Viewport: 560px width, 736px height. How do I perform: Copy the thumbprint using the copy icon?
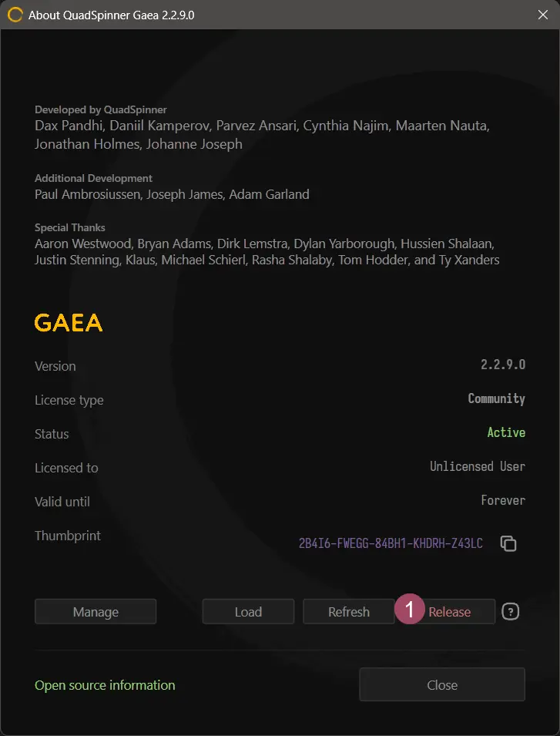click(508, 543)
